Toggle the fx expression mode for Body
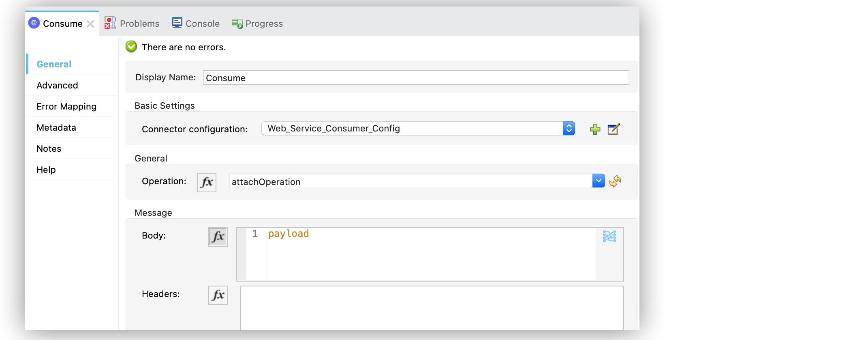 pyautogui.click(x=218, y=237)
